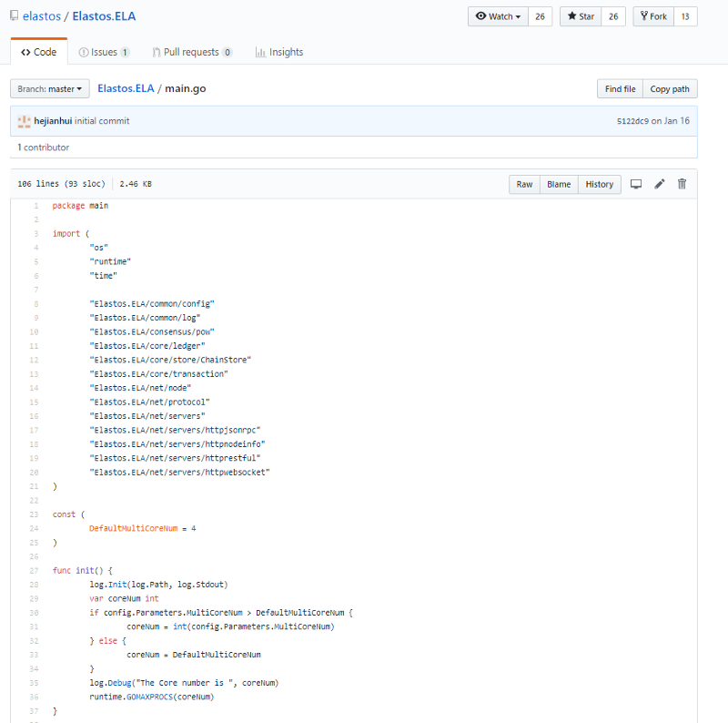Image resolution: width=728 pixels, height=723 pixels.
Task: Fork the repository
Action: pyautogui.click(x=653, y=16)
